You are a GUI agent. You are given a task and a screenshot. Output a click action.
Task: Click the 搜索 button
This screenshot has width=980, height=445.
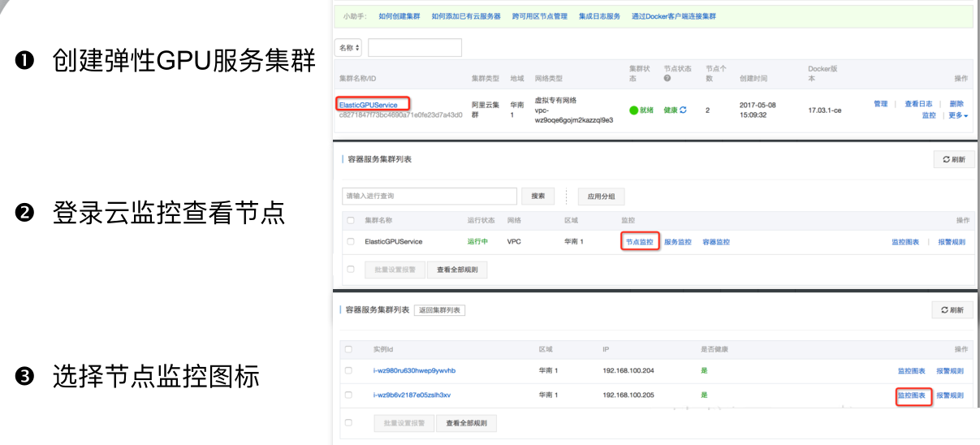[537, 197]
